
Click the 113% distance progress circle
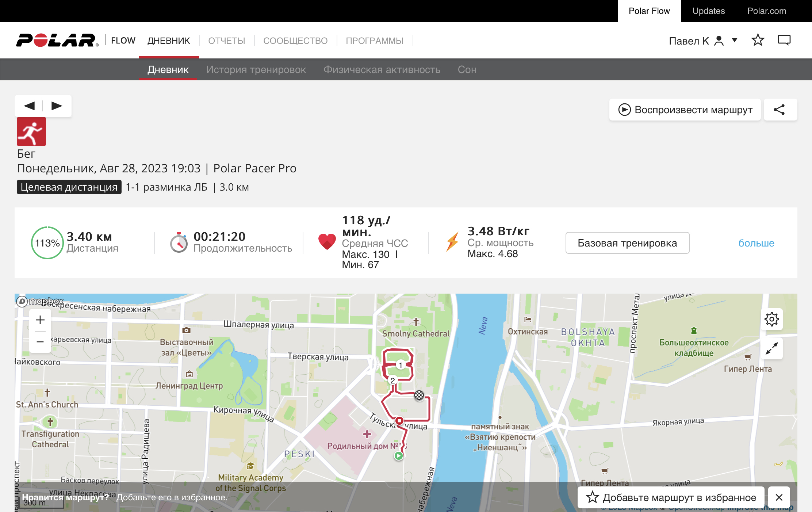click(47, 243)
